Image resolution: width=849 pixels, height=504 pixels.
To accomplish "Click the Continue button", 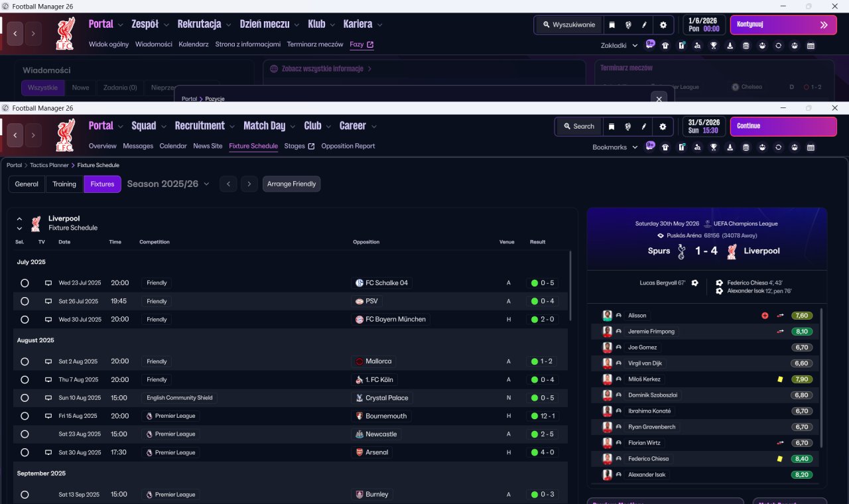I will [x=783, y=127].
